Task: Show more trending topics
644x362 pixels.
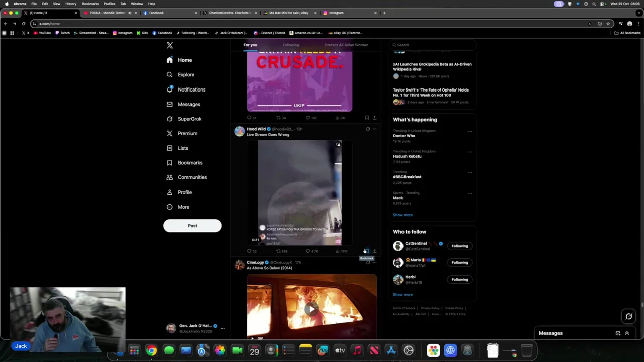Action: (x=403, y=215)
